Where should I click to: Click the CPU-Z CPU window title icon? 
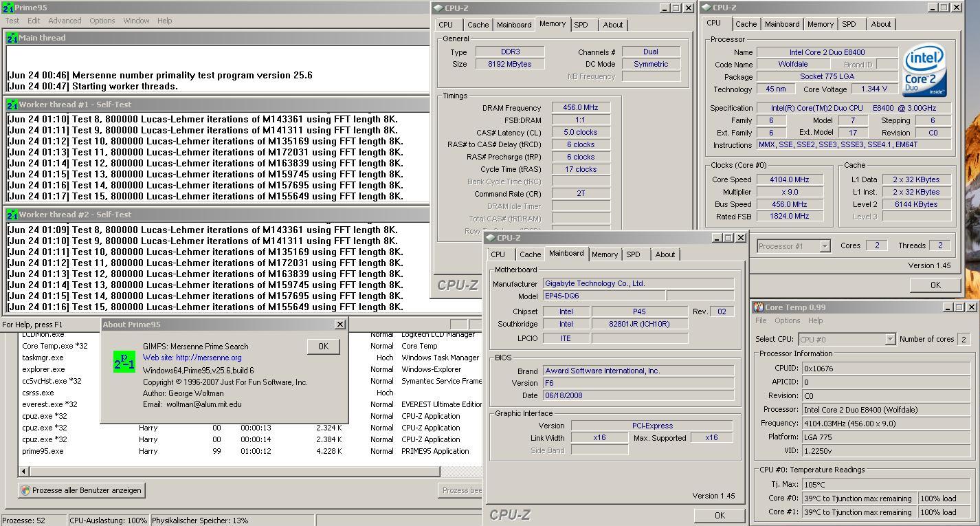tap(706, 8)
